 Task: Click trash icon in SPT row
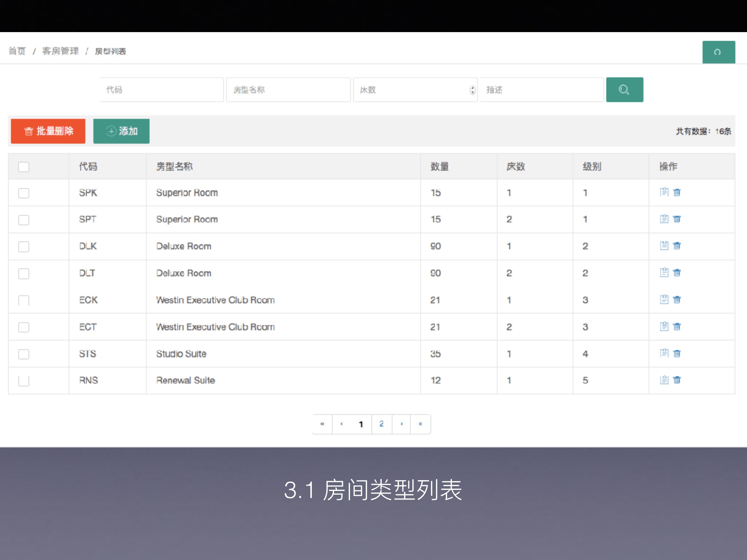[677, 219]
